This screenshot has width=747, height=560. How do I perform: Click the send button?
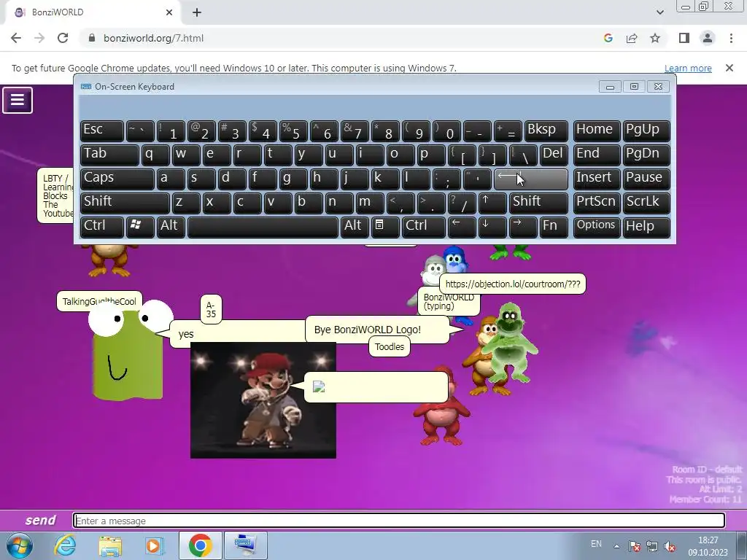[x=41, y=520]
